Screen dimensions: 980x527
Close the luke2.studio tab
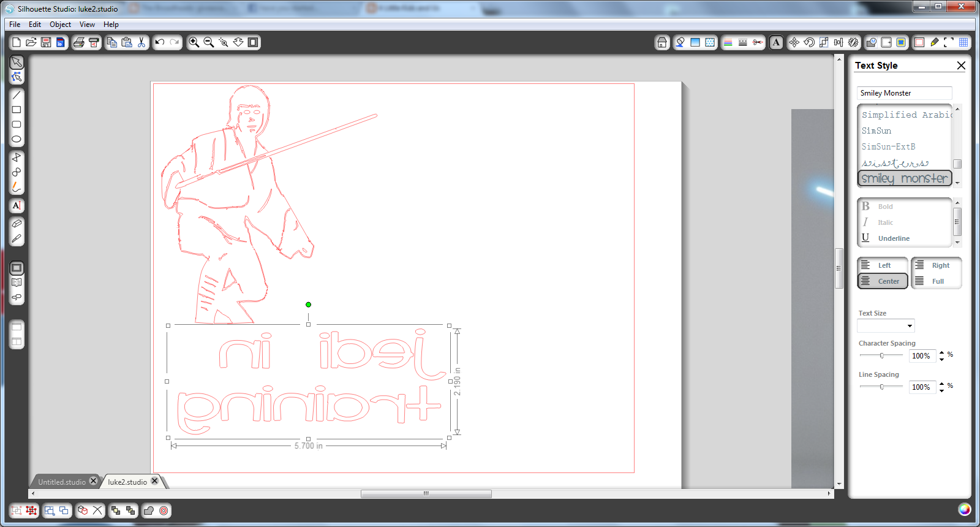pos(154,481)
